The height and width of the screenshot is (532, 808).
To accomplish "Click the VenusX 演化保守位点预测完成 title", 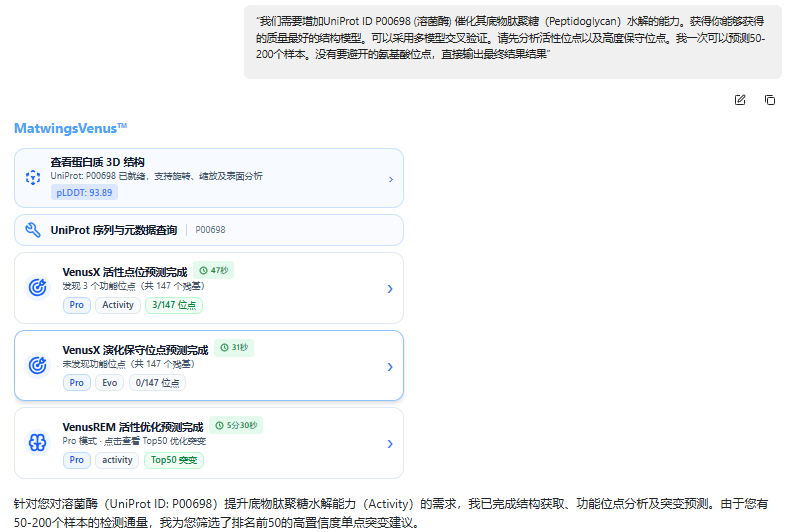I will point(135,350).
